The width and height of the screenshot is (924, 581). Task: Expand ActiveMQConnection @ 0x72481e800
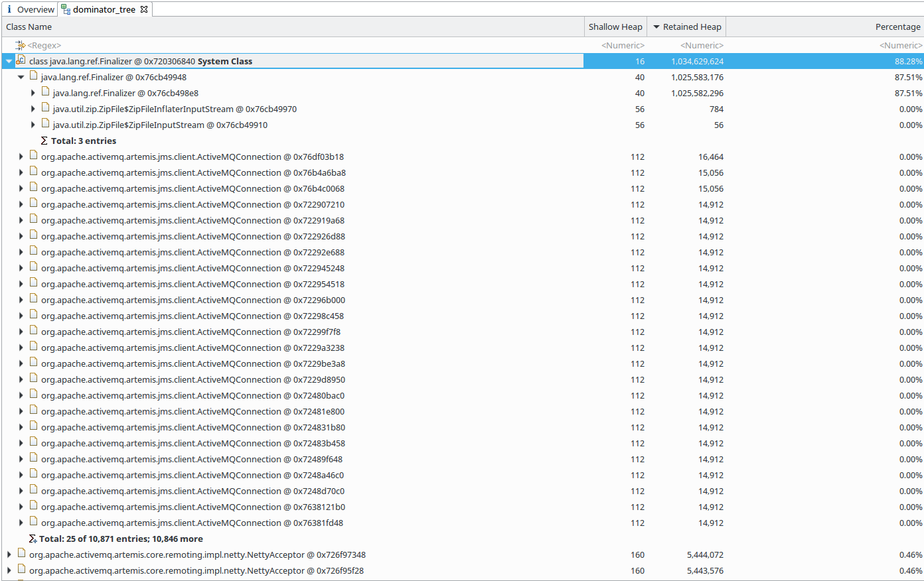[x=21, y=411]
